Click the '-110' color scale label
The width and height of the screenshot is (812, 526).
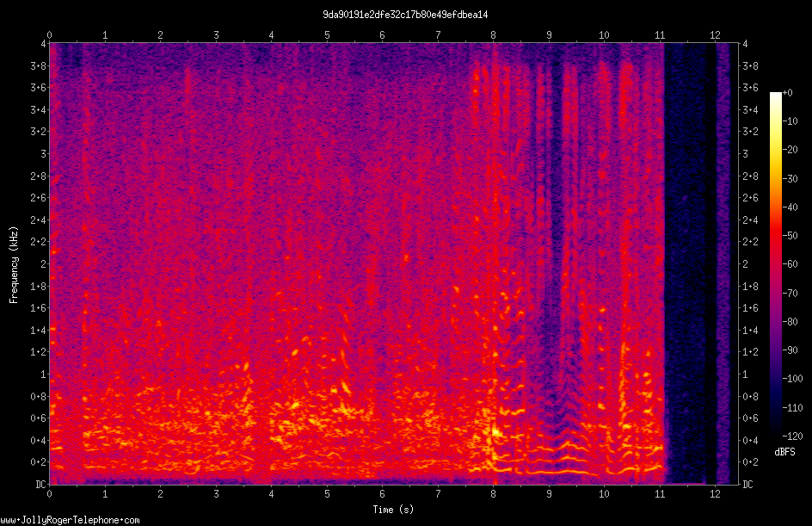point(792,408)
